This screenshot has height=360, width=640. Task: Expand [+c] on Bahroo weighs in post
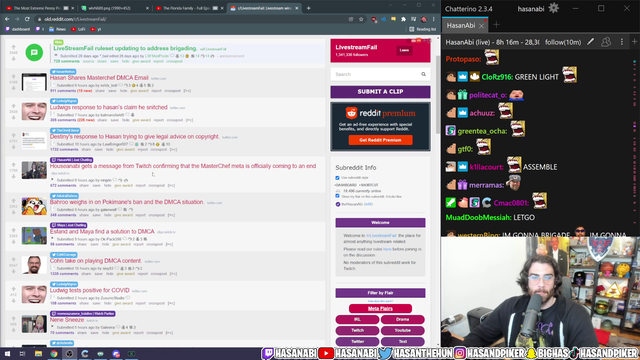pos(171,215)
